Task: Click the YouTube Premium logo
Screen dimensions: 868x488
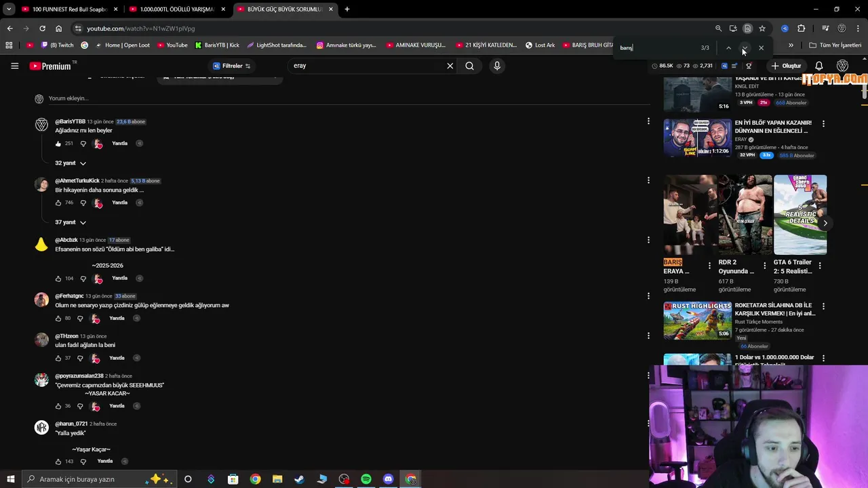Action: [50, 66]
